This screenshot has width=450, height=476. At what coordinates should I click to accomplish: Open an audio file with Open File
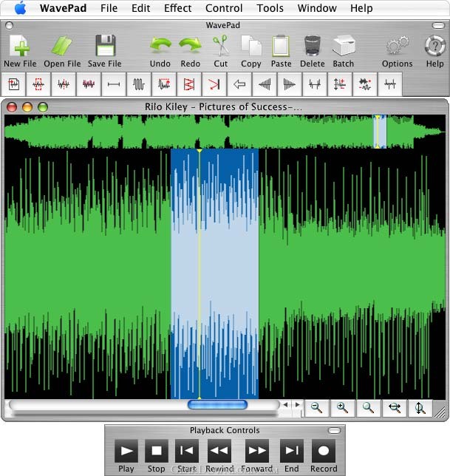pyautogui.click(x=62, y=51)
